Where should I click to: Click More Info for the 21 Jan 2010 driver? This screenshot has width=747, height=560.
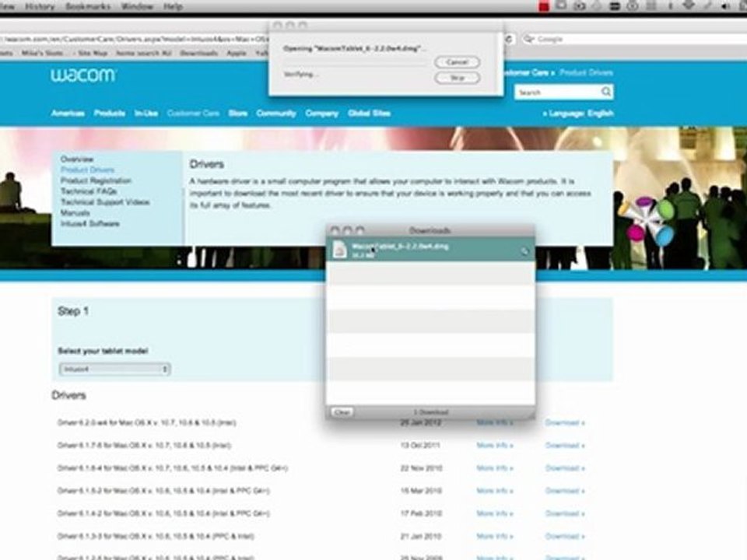click(495, 536)
